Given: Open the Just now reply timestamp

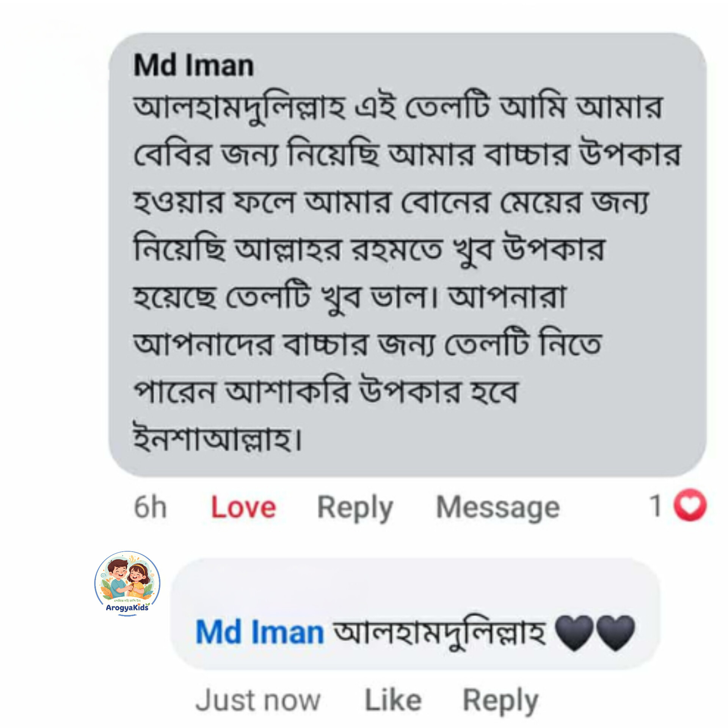Looking at the screenshot, I should [258, 700].
